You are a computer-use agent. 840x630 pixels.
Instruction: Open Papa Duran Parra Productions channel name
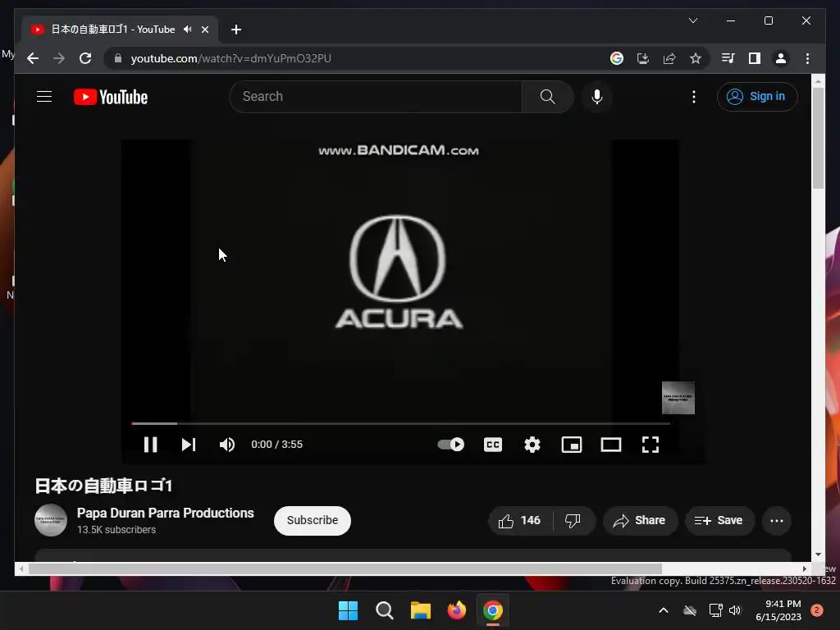click(166, 513)
